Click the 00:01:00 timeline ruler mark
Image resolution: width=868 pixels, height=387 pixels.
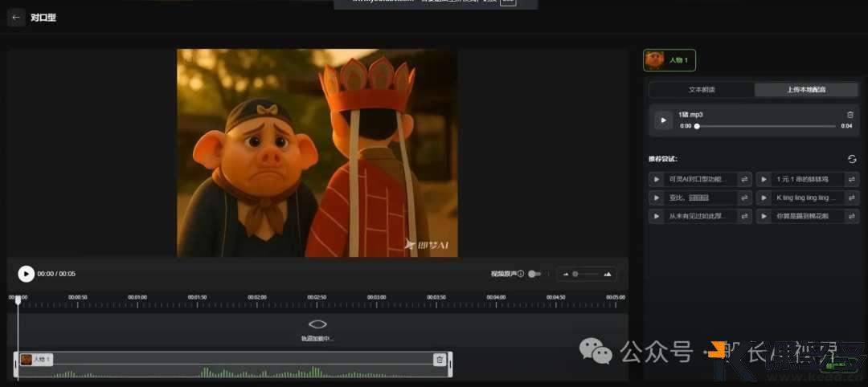click(137, 297)
